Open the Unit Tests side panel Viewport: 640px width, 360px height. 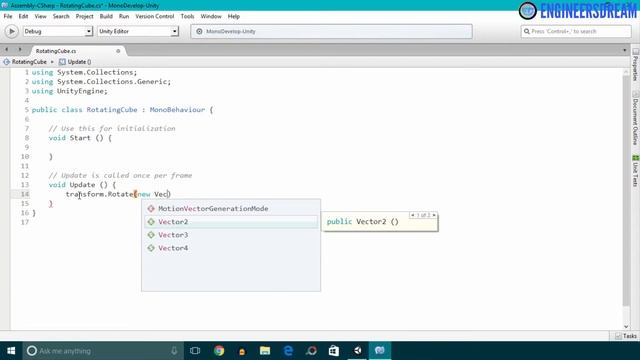click(x=635, y=171)
